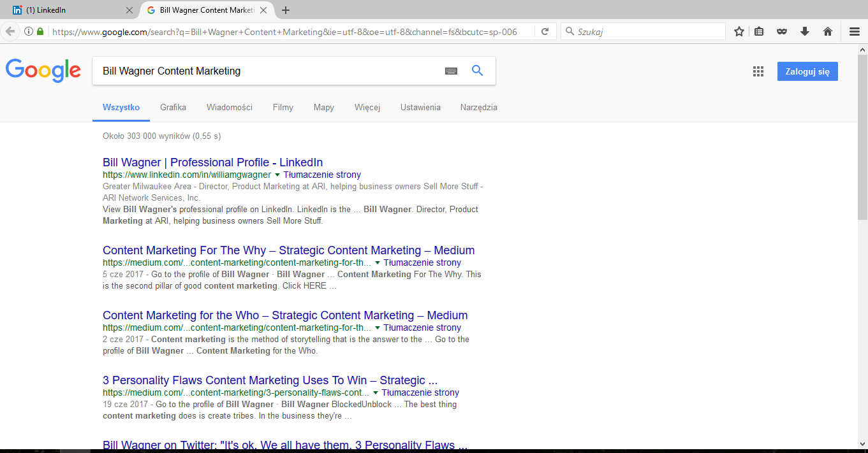Open Bill Wagner Professional Profile LinkedIn result
The width and height of the screenshot is (868, 453).
[212, 162]
